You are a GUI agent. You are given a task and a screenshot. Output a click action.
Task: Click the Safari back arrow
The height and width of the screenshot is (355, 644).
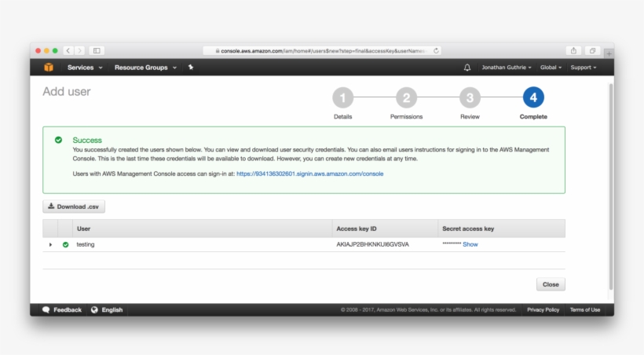68,50
